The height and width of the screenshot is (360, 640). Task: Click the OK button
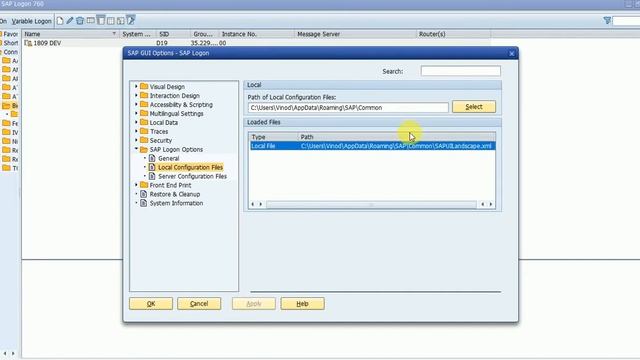click(151, 304)
